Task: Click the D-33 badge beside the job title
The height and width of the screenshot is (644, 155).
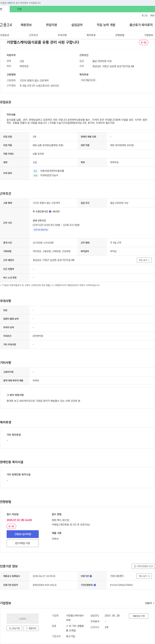Action: [x=144, y=43]
